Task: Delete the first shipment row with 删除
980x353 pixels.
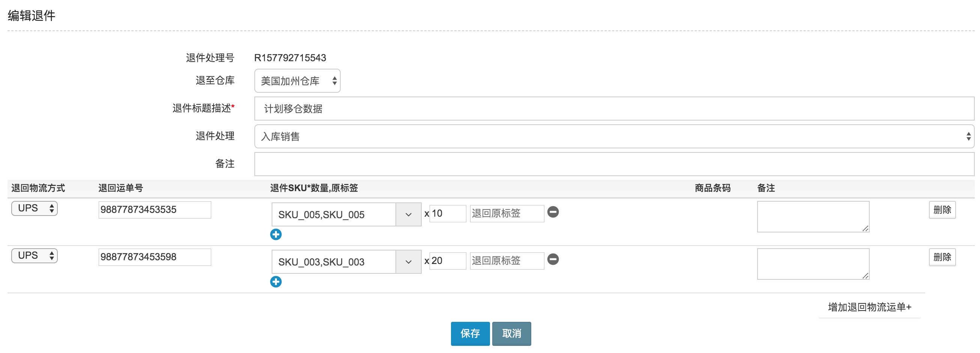Action: click(942, 210)
